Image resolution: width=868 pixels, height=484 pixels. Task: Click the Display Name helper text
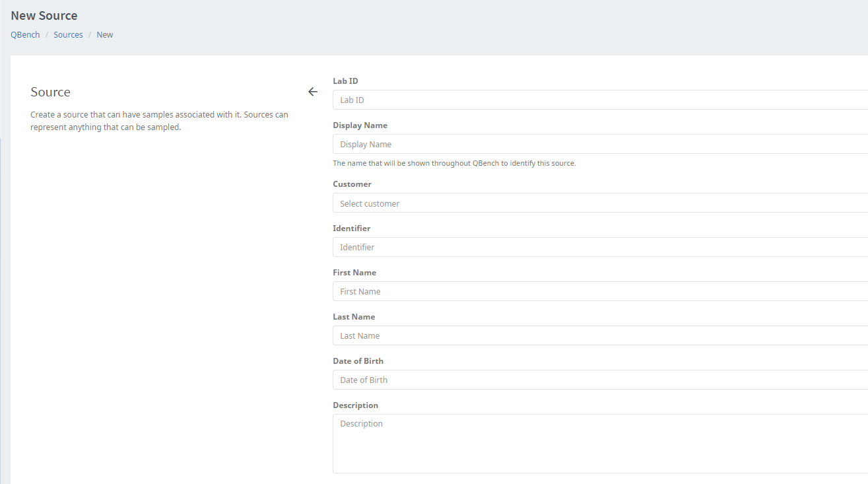click(454, 163)
